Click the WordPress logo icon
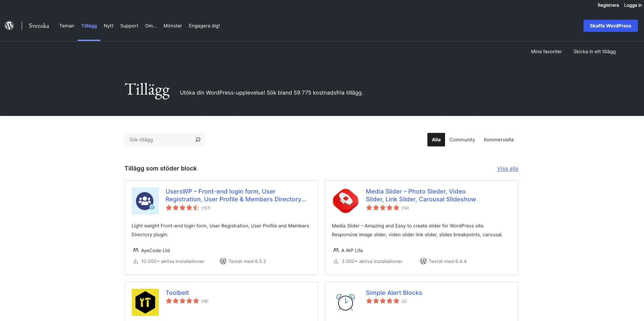The width and height of the screenshot is (644, 321). [9, 25]
